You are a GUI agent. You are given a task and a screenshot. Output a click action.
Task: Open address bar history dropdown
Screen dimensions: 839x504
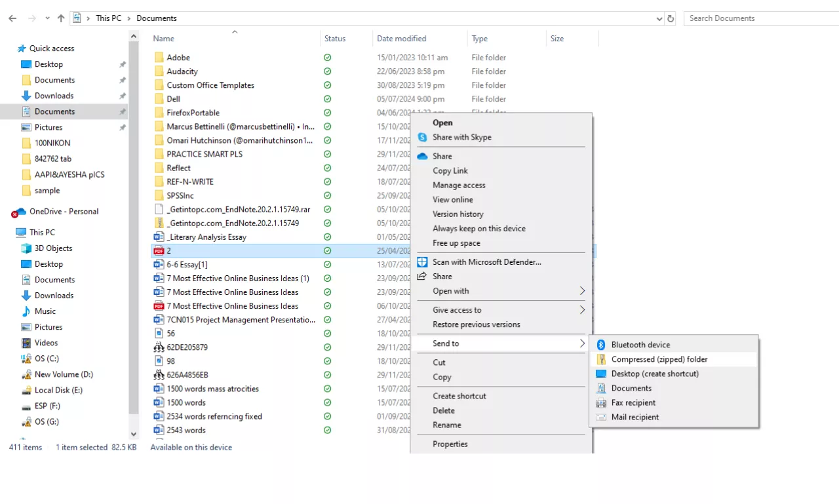pos(659,18)
